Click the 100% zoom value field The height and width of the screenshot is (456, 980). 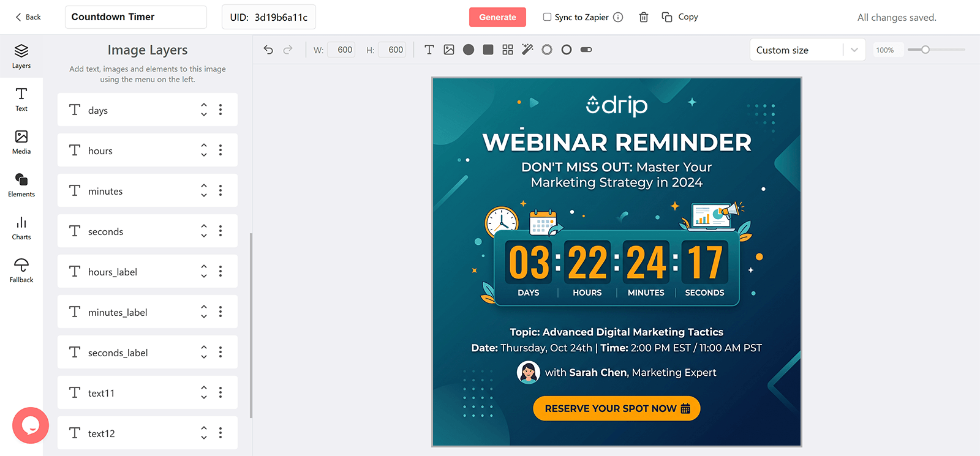(x=888, y=50)
